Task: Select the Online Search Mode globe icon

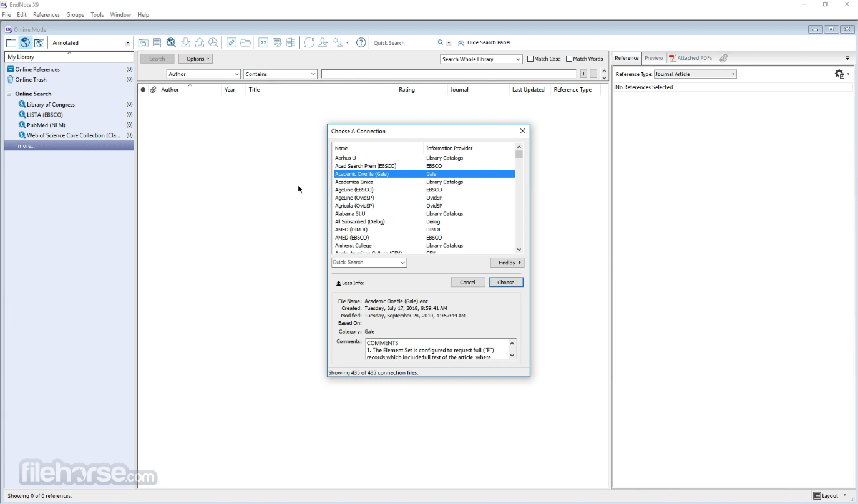Action: [25, 43]
